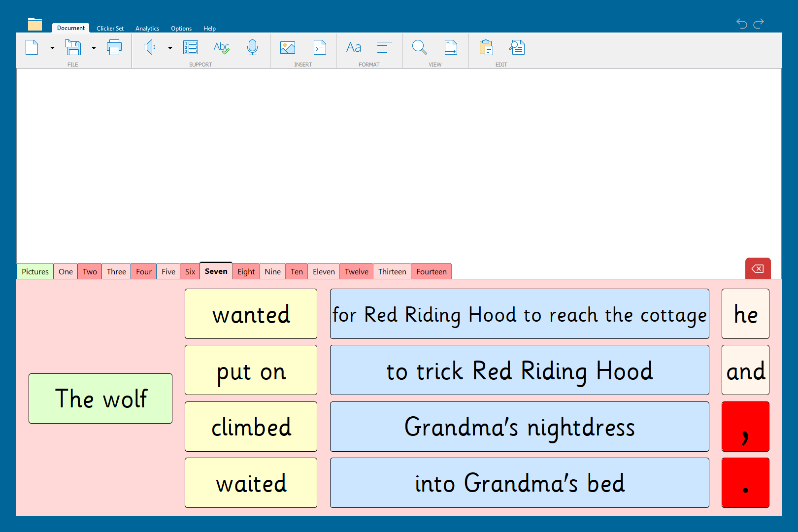Select the Pictures grid tab
This screenshot has width=798, height=532.
[35, 272]
